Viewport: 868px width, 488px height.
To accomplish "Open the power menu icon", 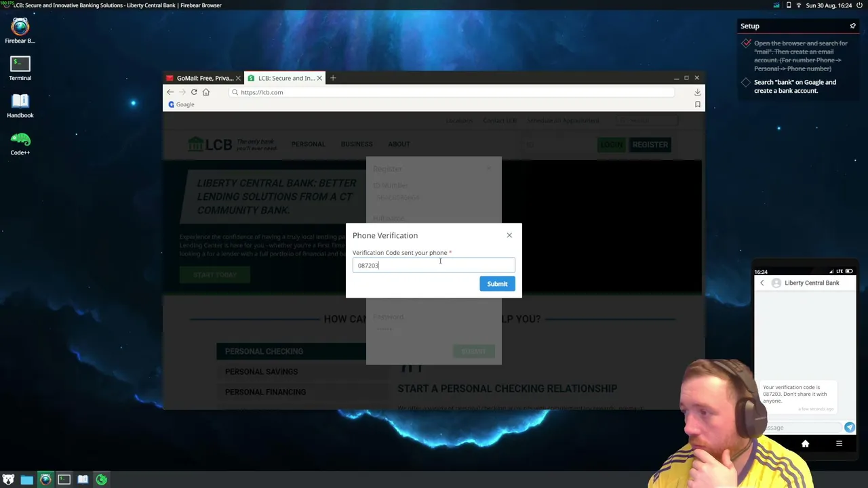I will pyautogui.click(x=859, y=5).
